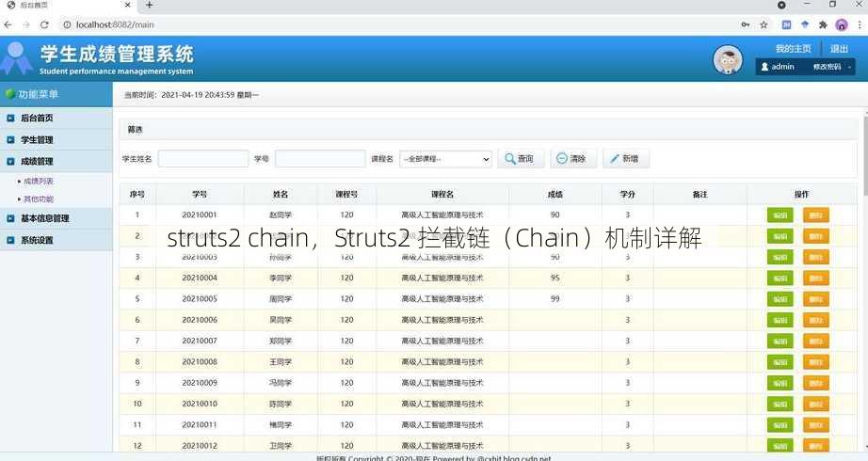
Task: Reload the page with the refresh icon
Action: (45, 24)
